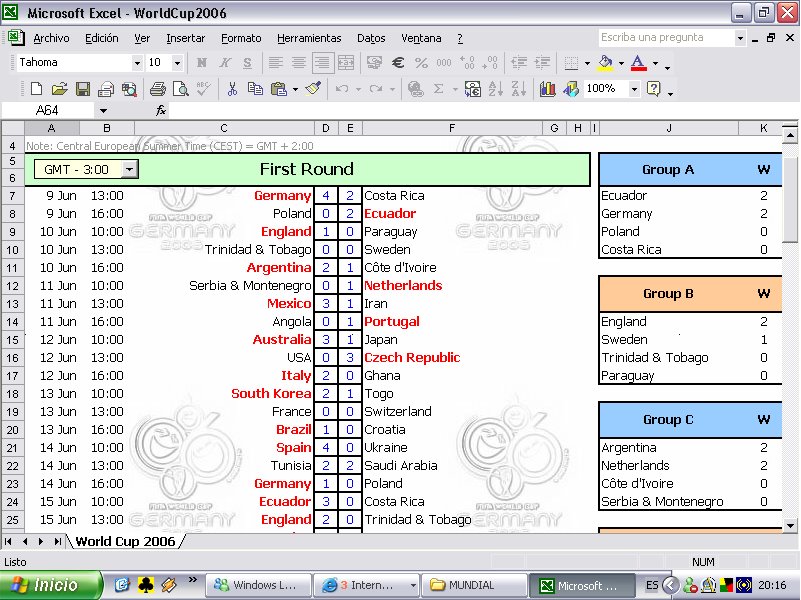
Task: Open the font size 10 dropdown
Action: (x=177, y=63)
